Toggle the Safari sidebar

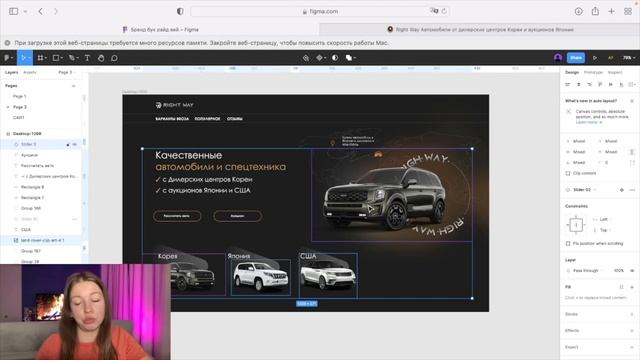click(x=13, y=11)
